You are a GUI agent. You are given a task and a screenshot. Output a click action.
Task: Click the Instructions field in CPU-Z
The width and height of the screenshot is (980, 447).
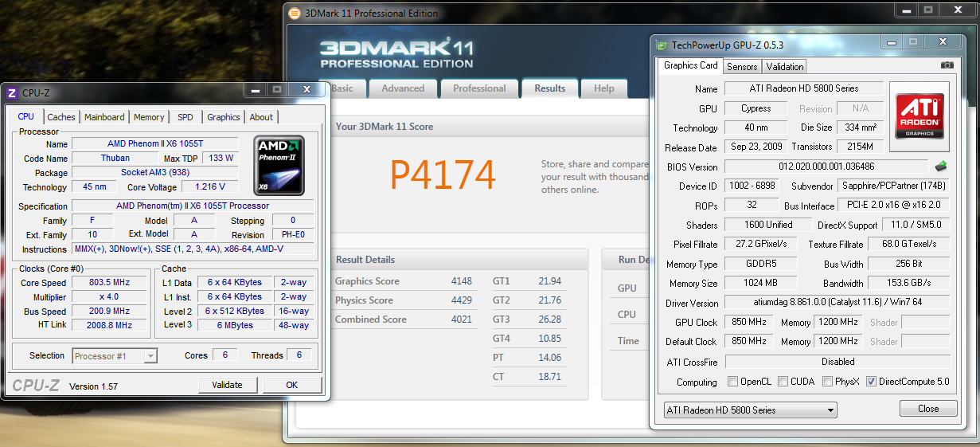[193, 249]
